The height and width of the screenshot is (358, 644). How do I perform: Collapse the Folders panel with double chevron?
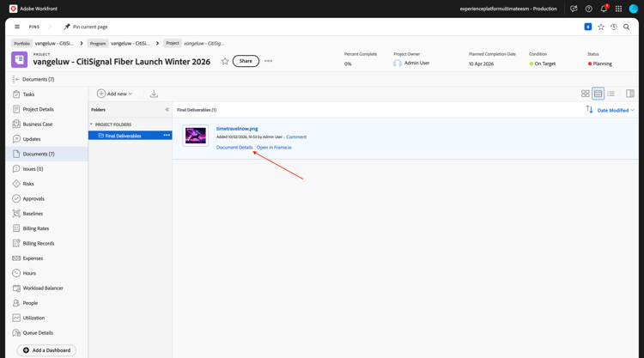point(167,110)
